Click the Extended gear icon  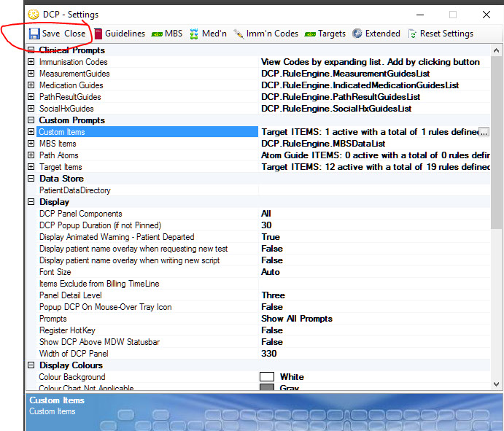tap(357, 34)
